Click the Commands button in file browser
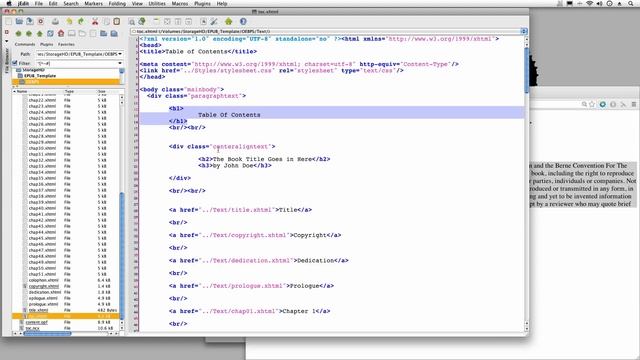640x360 pixels. click(25, 44)
